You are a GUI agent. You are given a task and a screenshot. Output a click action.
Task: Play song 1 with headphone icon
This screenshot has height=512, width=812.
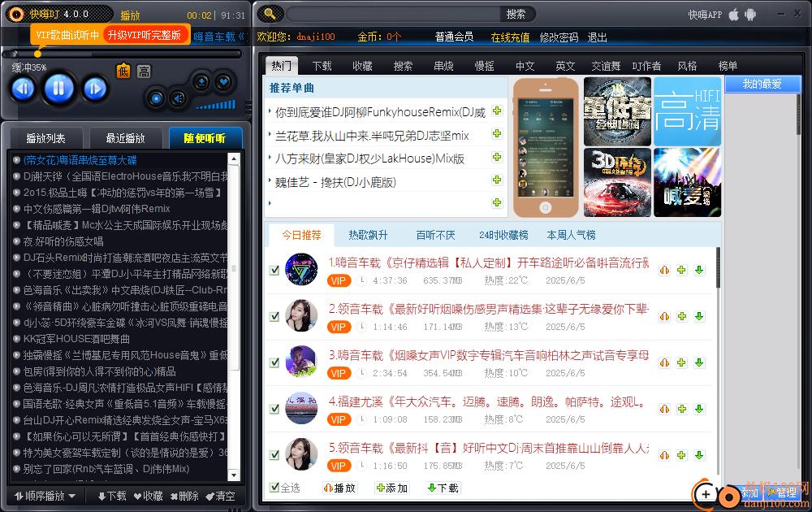coord(664,270)
